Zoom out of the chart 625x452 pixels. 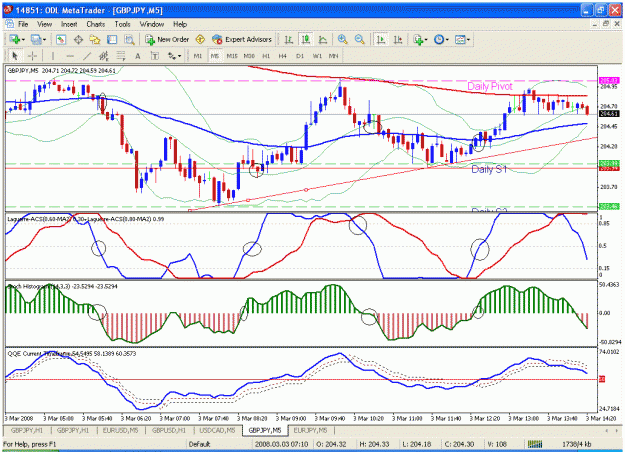[x=360, y=39]
